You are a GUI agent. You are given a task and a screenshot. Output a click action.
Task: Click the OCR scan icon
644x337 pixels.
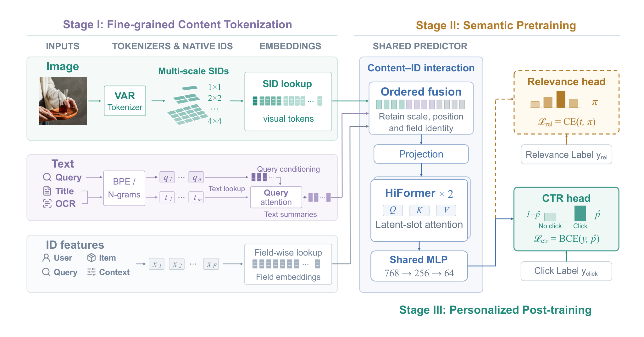point(47,204)
